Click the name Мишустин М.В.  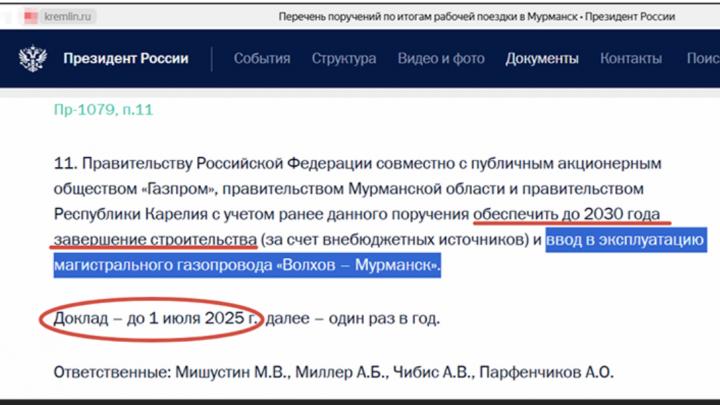point(233,372)
